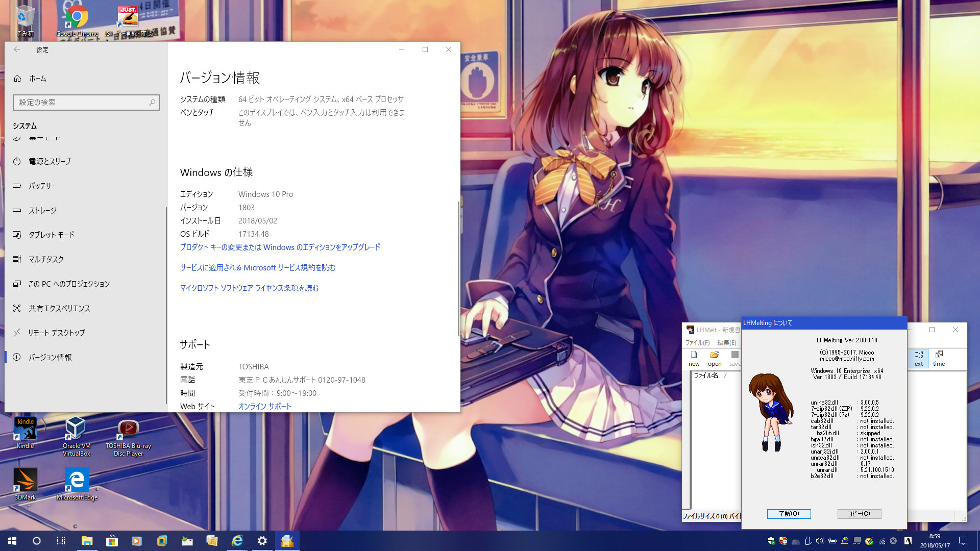Open Action Center notification icon
The image size is (980, 551).
click(x=963, y=541)
